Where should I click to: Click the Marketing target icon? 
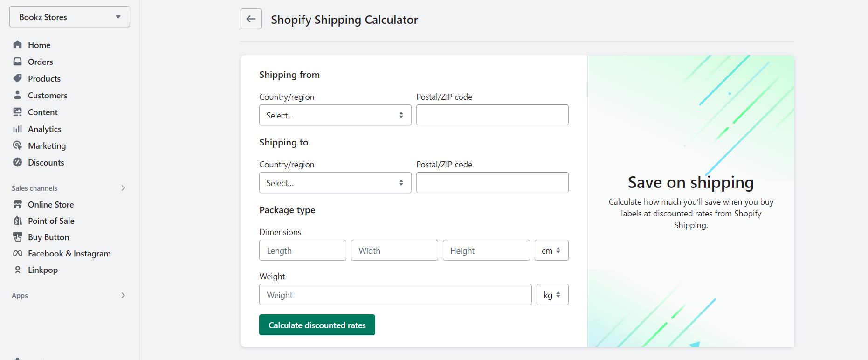[x=18, y=145]
